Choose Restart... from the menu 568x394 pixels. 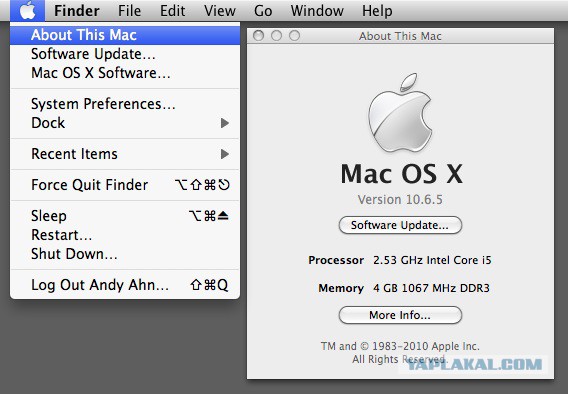[x=125, y=235]
